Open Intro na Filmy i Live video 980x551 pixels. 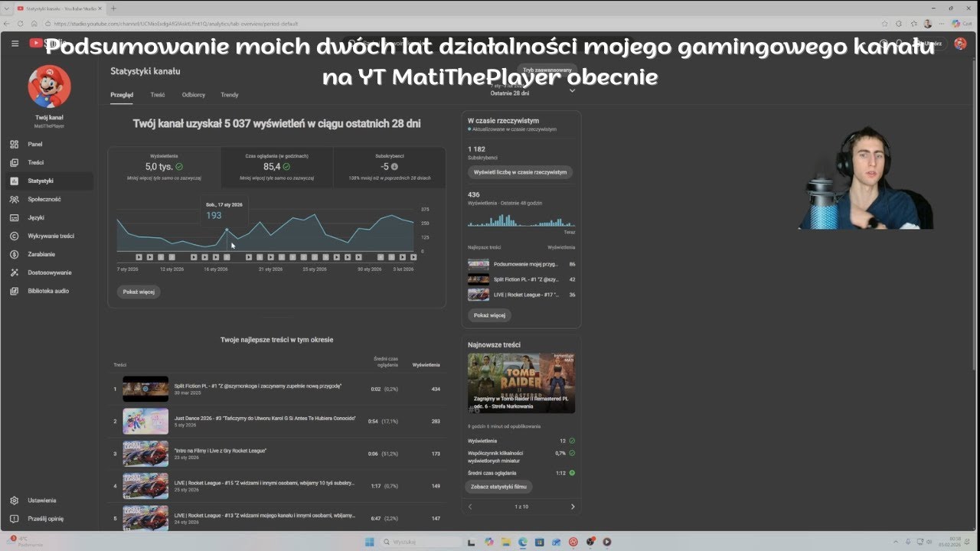220,451
